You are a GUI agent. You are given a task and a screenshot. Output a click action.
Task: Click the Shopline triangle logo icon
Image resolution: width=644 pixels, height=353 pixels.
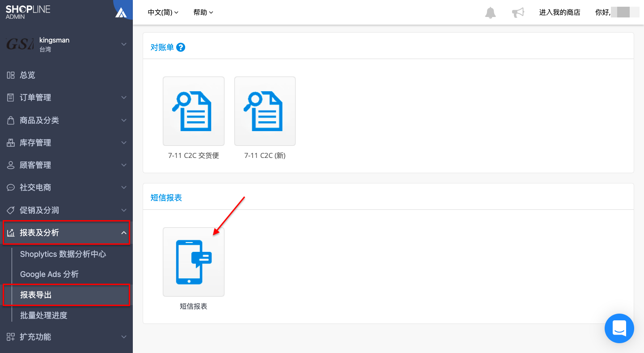coord(121,12)
